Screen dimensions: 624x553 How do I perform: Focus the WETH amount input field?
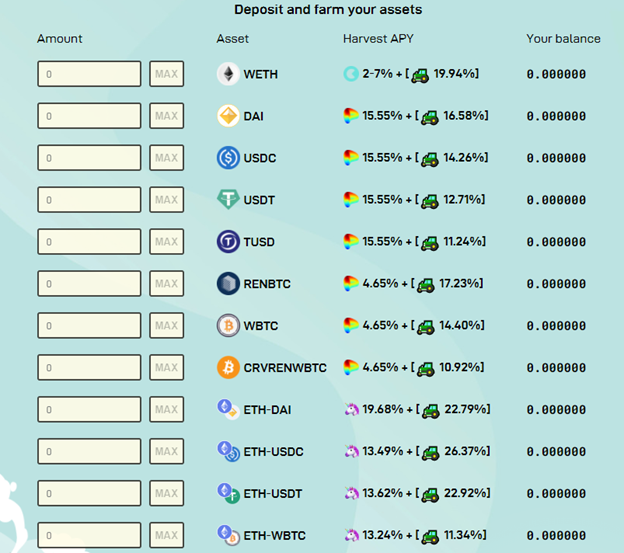[x=89, y=74]
